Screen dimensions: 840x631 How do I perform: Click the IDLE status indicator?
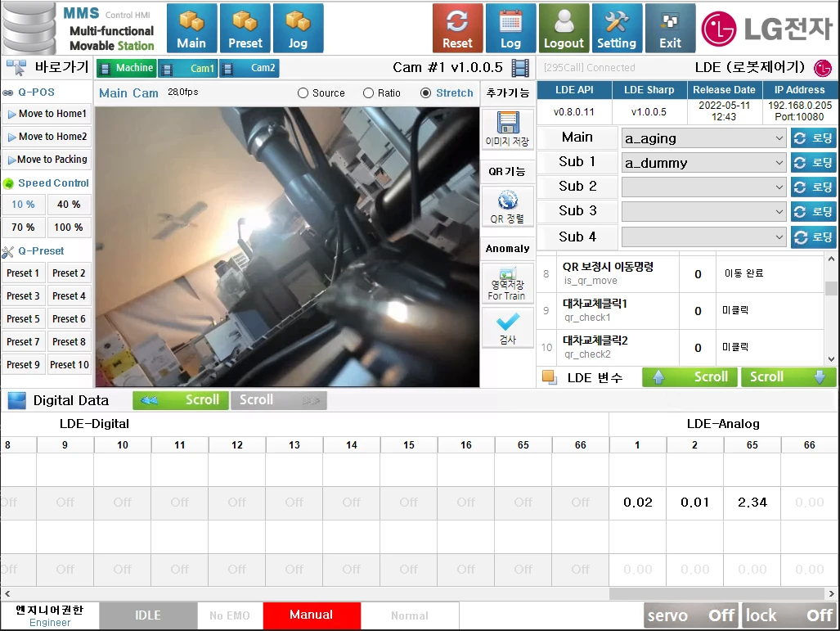148,615
